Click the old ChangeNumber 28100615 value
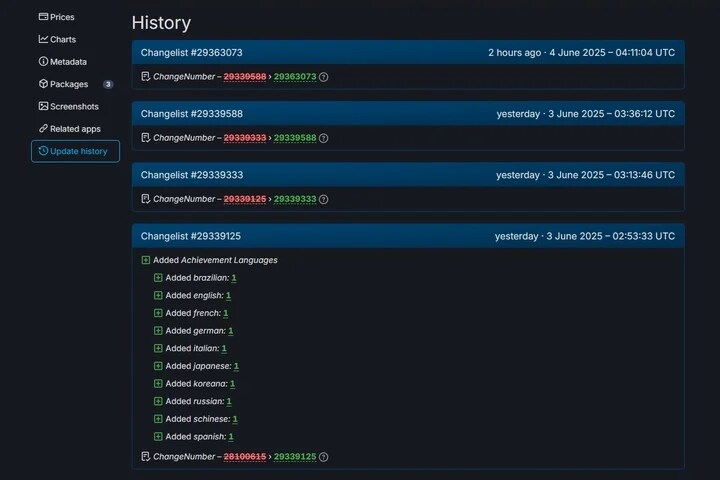The height and width of the screenshot is (480, 720). point(244,457)
